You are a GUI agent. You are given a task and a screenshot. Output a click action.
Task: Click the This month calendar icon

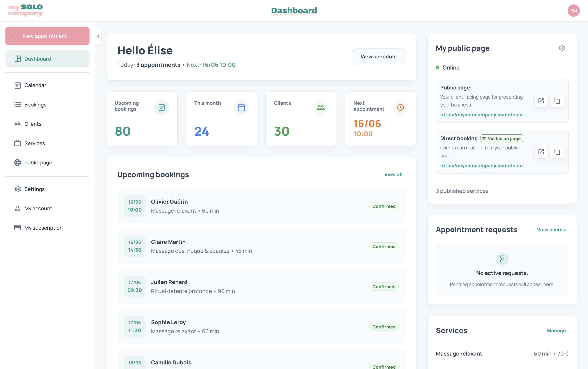241,107
